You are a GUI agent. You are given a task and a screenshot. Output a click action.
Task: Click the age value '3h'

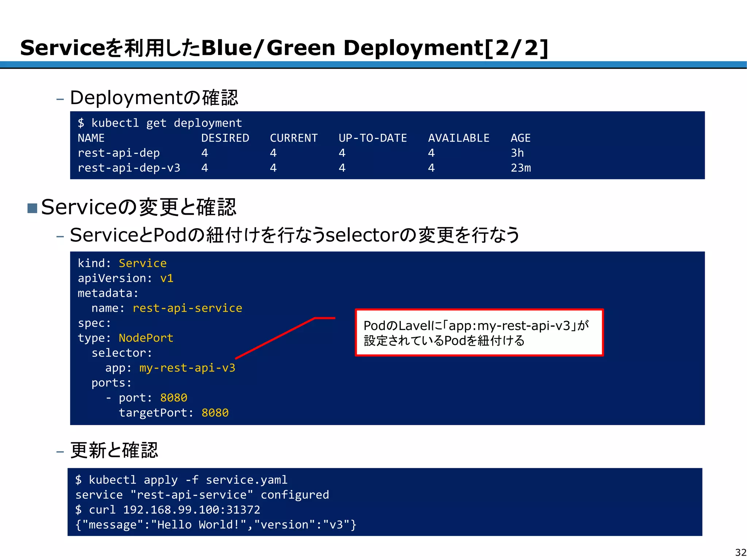pyautogui.click(x=517, y=153)
